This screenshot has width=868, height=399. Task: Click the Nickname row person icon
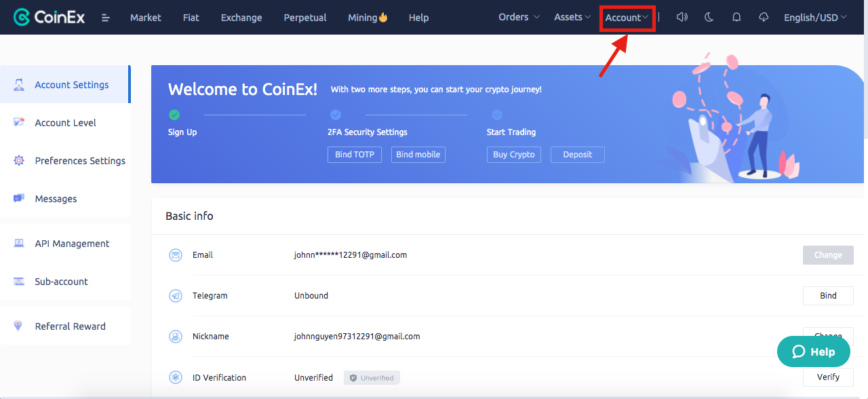point(176,337)
